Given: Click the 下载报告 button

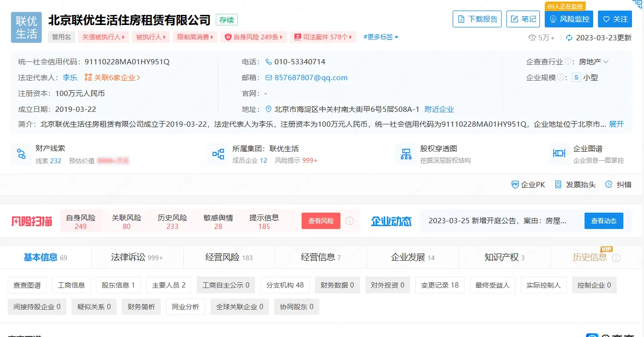Looking at the screenshot, I should pyautogui.click(x=477, y=19).
